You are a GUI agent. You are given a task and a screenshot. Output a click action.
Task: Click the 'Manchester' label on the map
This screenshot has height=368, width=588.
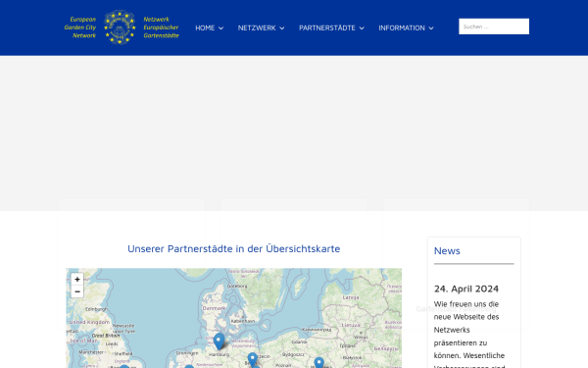click(x=91, y=352)
